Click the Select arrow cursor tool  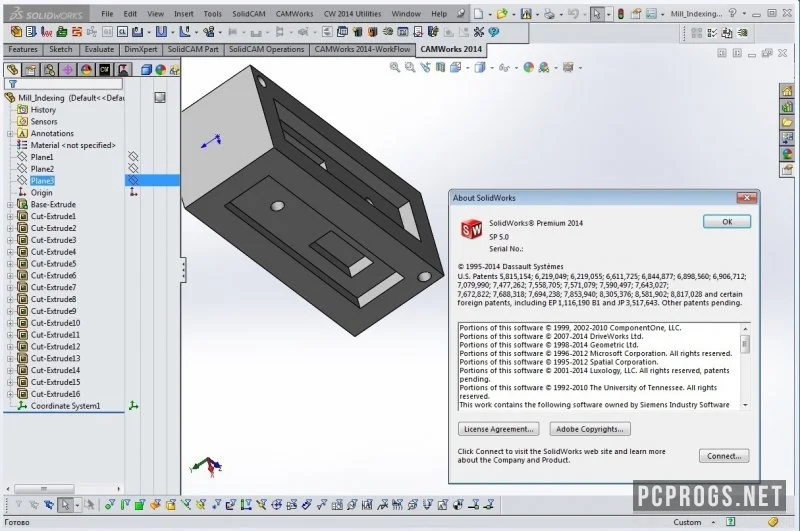(x=596, y=14)
